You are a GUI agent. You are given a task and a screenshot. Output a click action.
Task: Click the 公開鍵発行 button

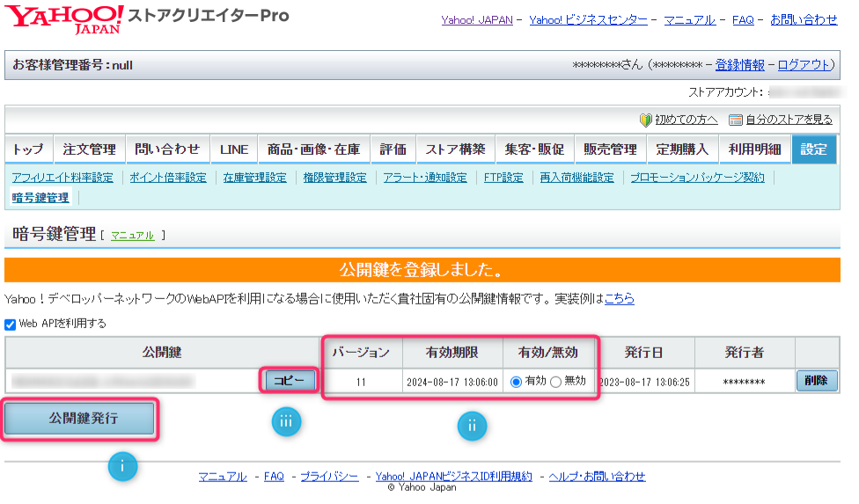pyautogui.click(x=80, y=419)
